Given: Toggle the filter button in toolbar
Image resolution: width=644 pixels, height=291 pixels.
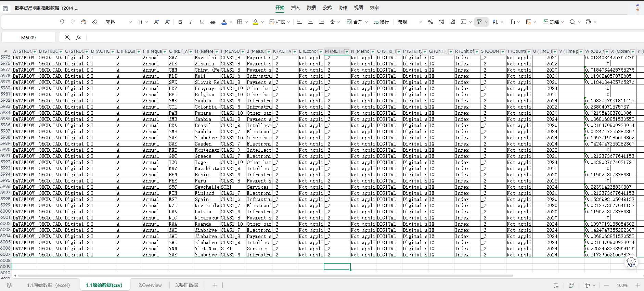Looking at the screenshot, I should click(479, 22).
